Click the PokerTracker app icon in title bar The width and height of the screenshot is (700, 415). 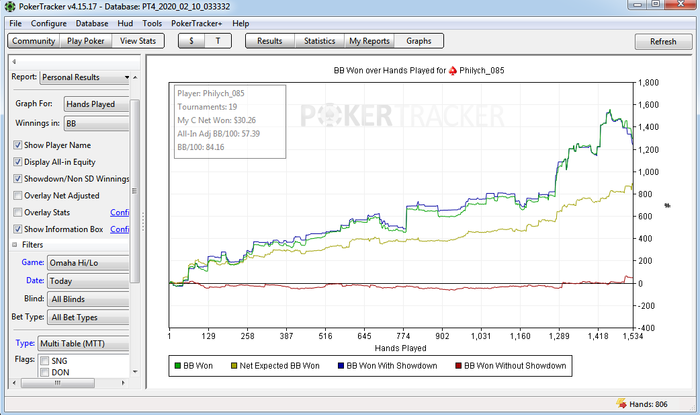(x=9, y=6)
